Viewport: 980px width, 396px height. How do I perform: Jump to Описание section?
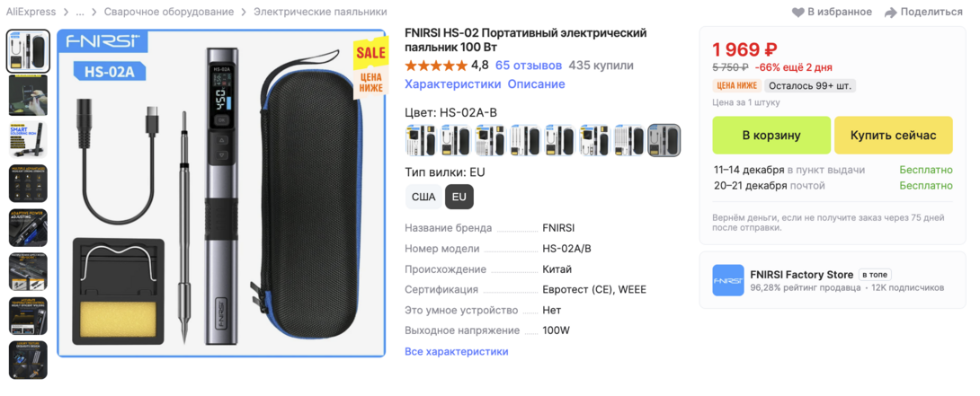click(x=536, y=84)
